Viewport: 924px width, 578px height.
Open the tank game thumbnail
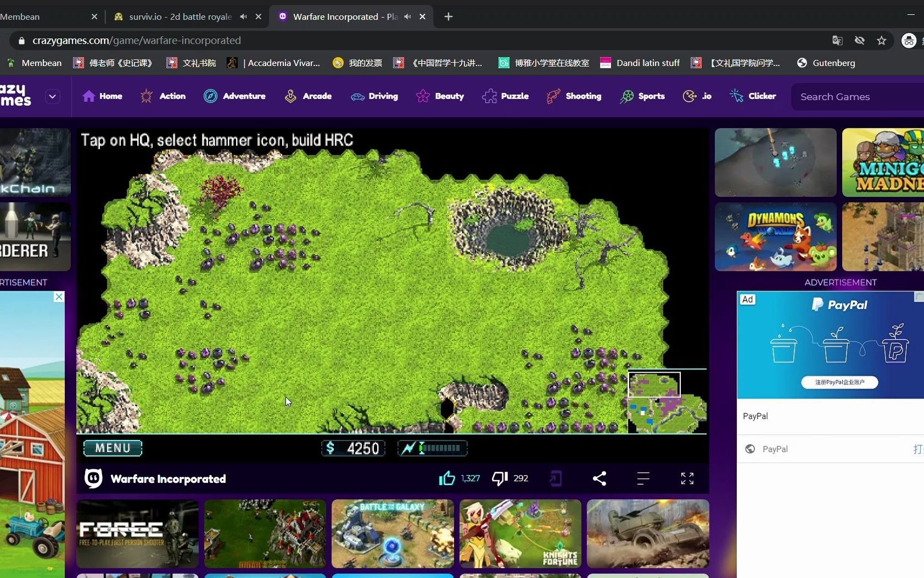click(648, 533)
